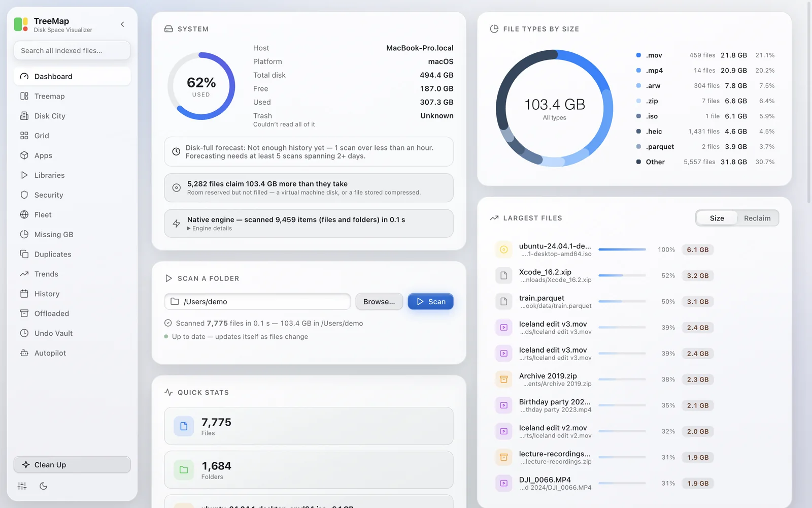Click the 5,282 files claim notice
The height and width of the screenshot is (508, 812).
(309, 188)
